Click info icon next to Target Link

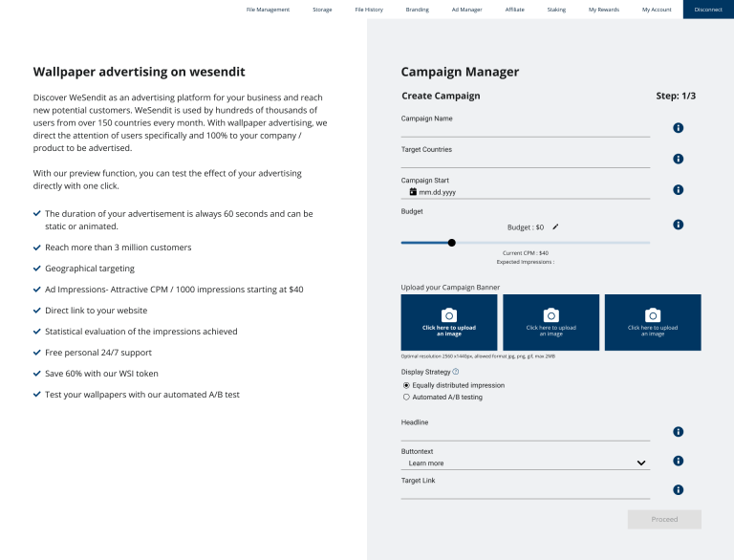click(x=678, y=490)
